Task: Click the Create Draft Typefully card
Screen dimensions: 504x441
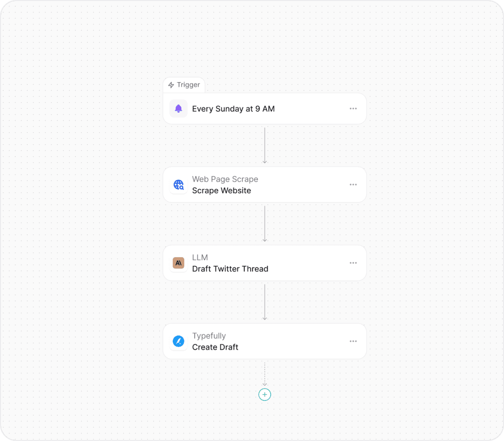Action: [x=264, y=341]
